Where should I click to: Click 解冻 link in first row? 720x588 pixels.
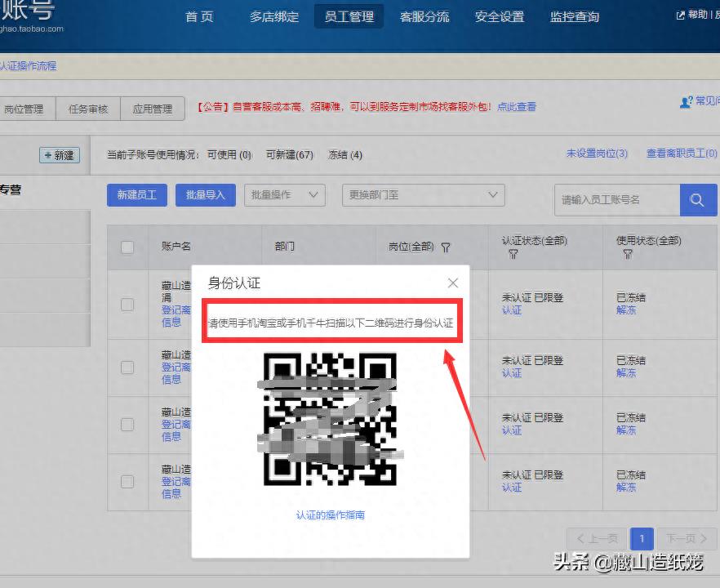click(626, 310)
